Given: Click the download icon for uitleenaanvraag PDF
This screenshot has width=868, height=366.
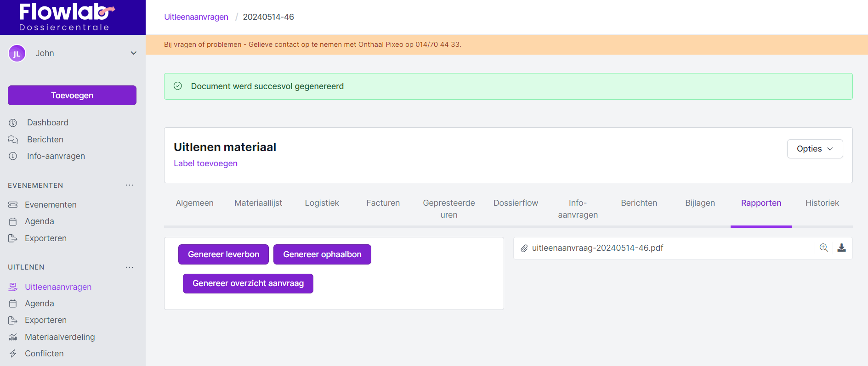Looking at the screenshot, I should point(841,248).
